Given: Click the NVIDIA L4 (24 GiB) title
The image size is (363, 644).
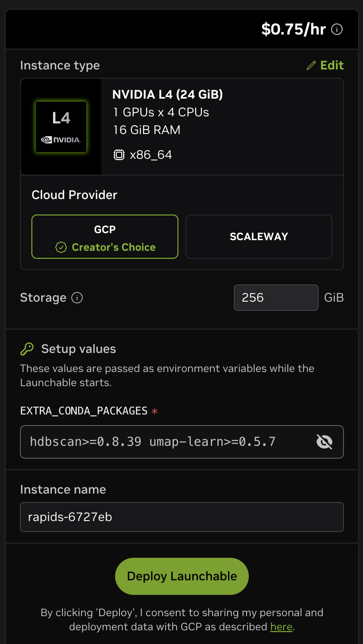Looking at the screenshot, I should (x=168, y=94).
